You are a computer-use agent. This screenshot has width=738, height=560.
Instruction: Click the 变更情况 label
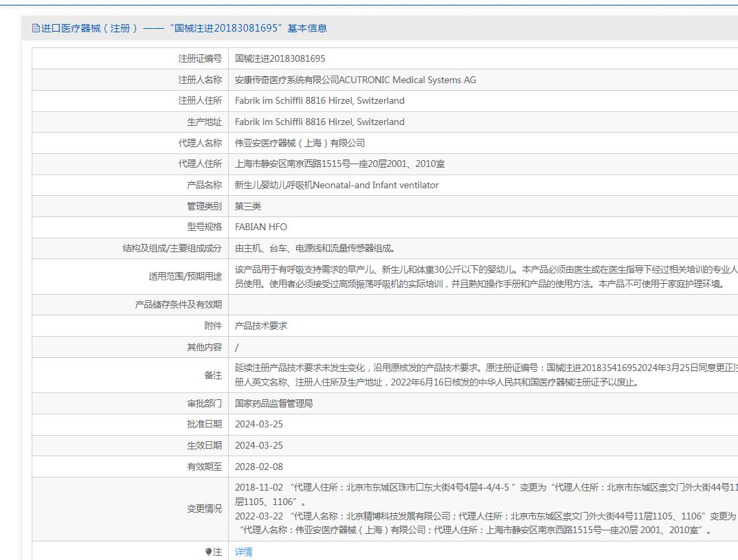click(x=204, y=508)
